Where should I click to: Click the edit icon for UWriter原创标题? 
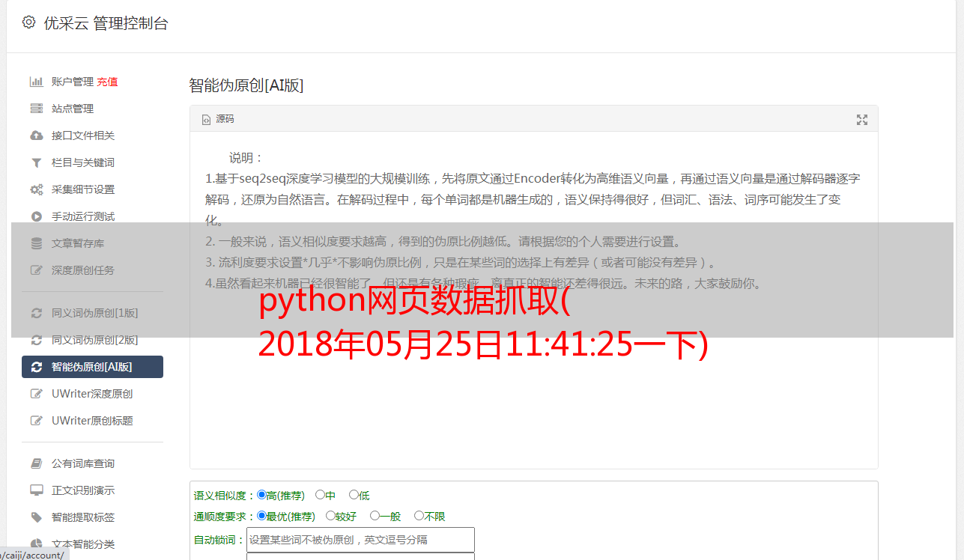click(x=36, y=421)
